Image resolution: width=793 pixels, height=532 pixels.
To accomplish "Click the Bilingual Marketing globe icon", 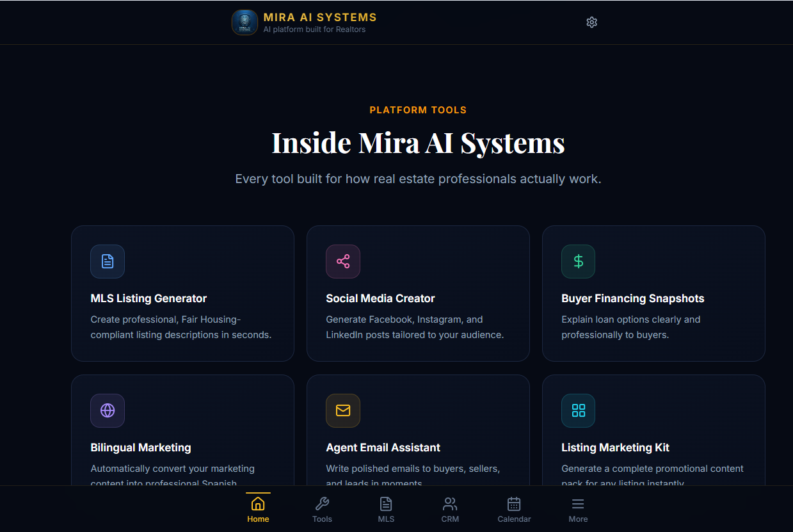I will pyautogui.click(x=107, y=410).
